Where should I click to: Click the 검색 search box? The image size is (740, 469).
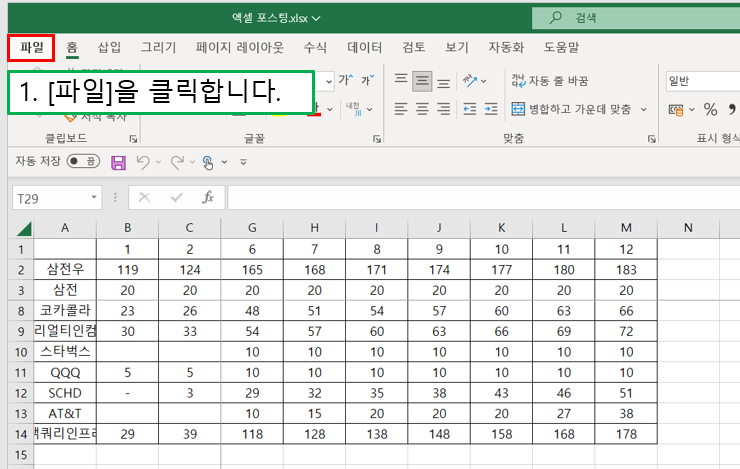pos(636,18)
